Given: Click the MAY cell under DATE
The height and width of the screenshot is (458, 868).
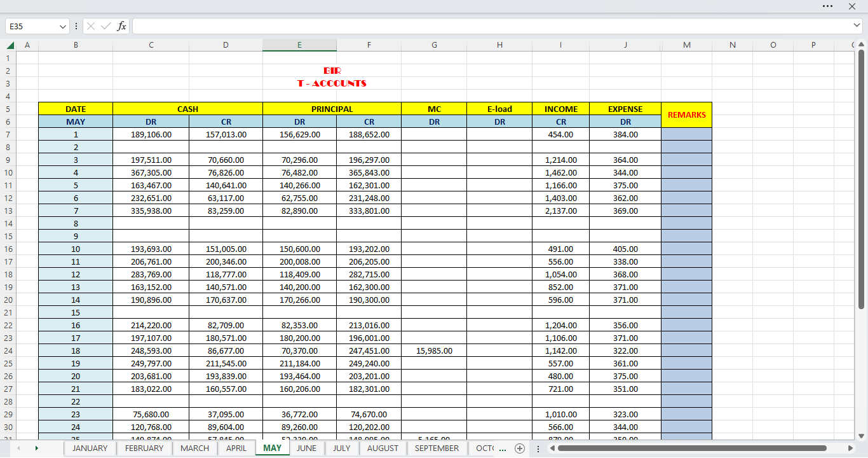Looking at the screenshot, I should coord(76,121).
